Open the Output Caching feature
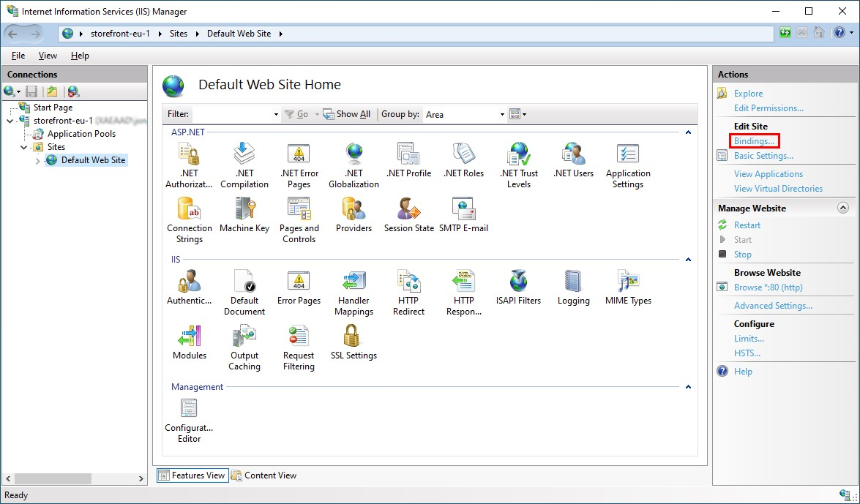 [x=244, y=337]
